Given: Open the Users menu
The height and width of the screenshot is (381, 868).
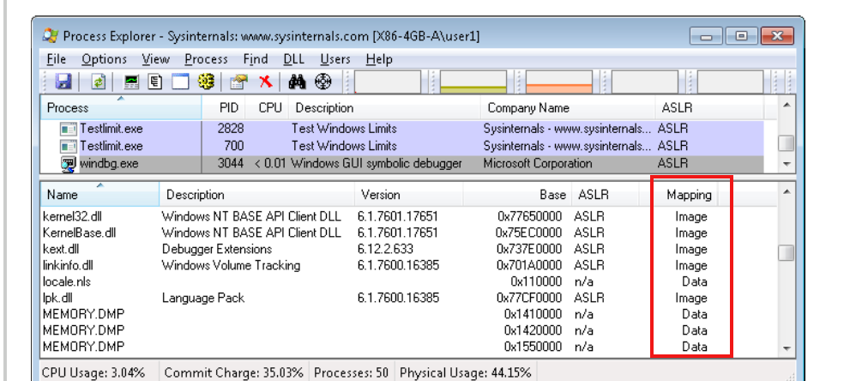Looking at the screenshot, I should tap(335, 58).
